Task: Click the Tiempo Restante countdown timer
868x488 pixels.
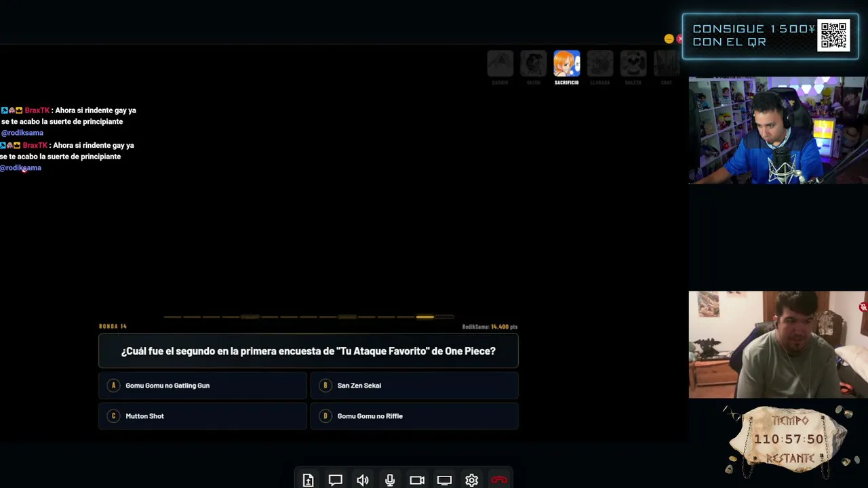Action: (x=788, y=439)
